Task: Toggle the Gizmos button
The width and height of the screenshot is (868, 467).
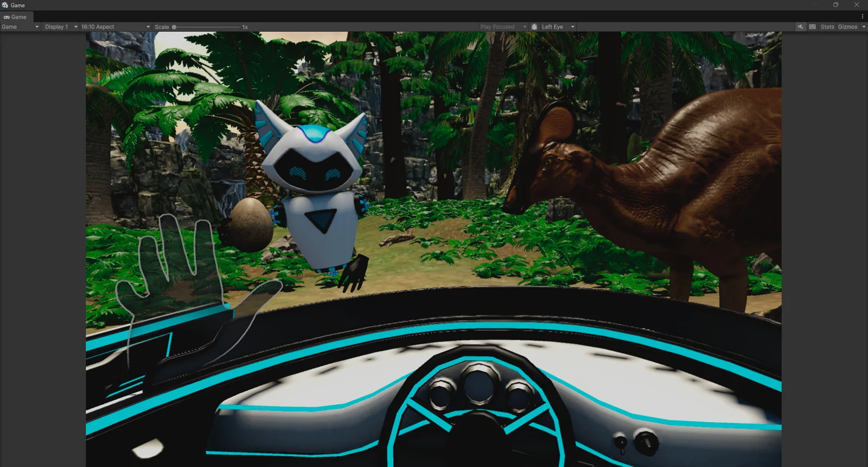Action: 847,27
